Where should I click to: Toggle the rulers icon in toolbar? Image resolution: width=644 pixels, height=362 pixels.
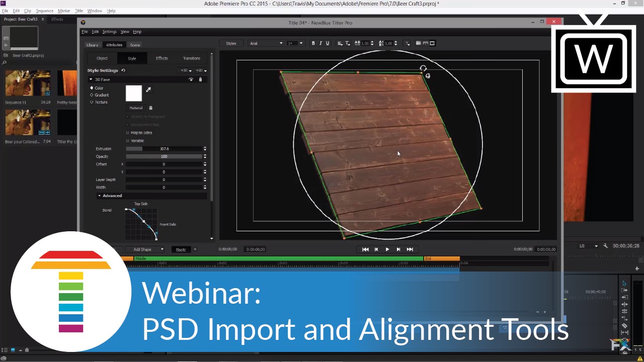425,43
